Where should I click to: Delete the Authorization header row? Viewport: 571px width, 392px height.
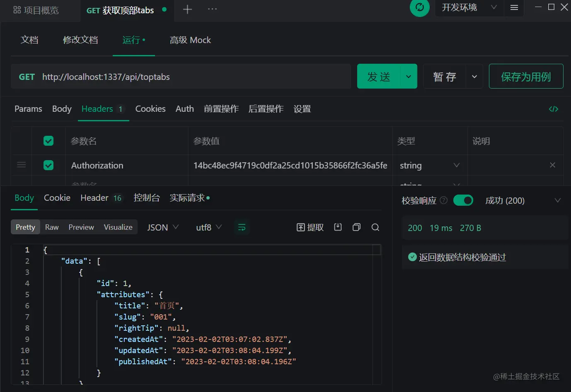click(x=552, y=165)
